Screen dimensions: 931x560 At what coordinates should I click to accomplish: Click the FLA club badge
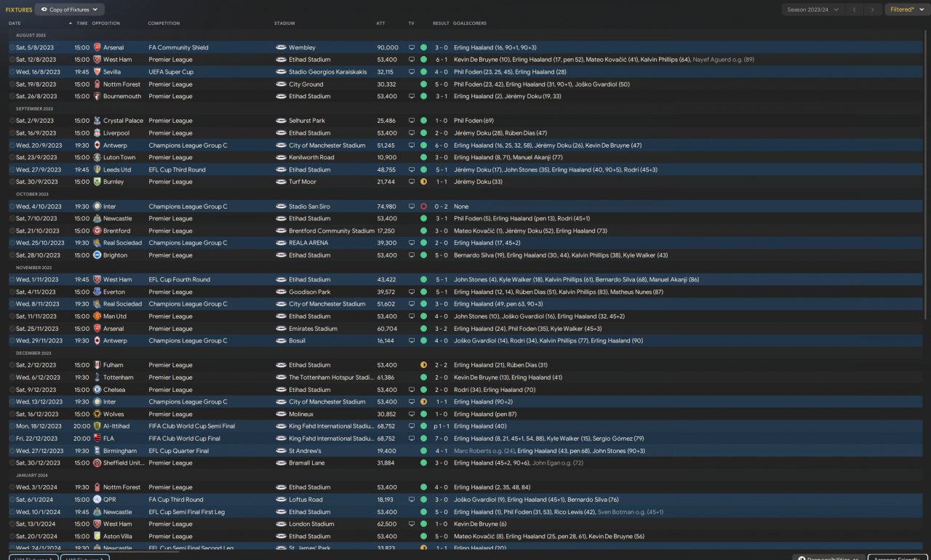(97, 439)
